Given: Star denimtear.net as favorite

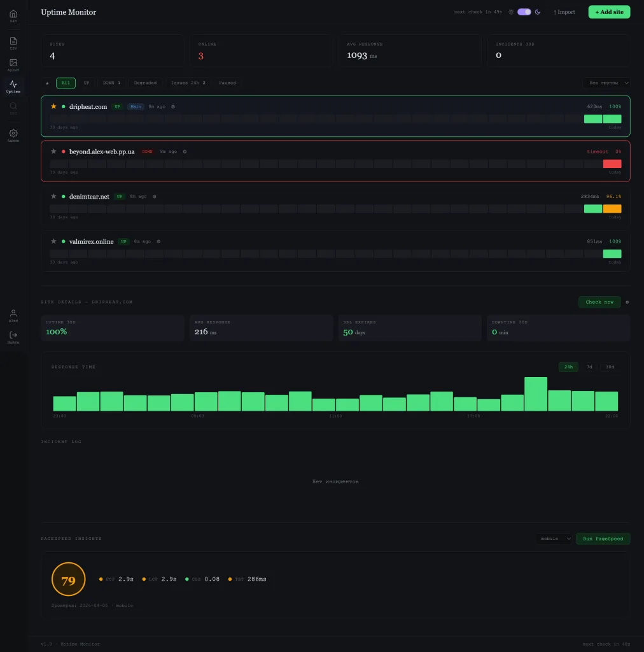Looking at the screenshot, I should [x=53, y=196].
